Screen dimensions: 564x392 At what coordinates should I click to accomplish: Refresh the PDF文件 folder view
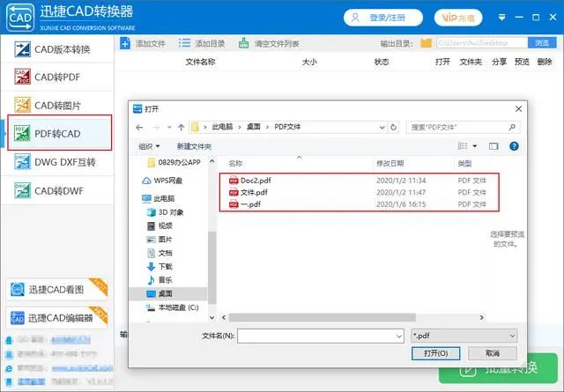click(394, 127)
